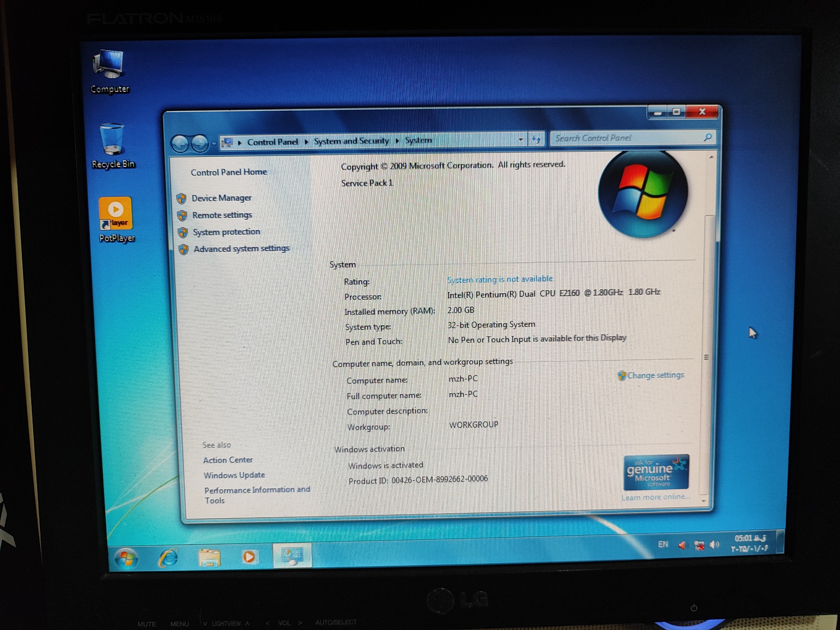
Task: Open the Computer desktop icon
Action: (x=109, y=72)
